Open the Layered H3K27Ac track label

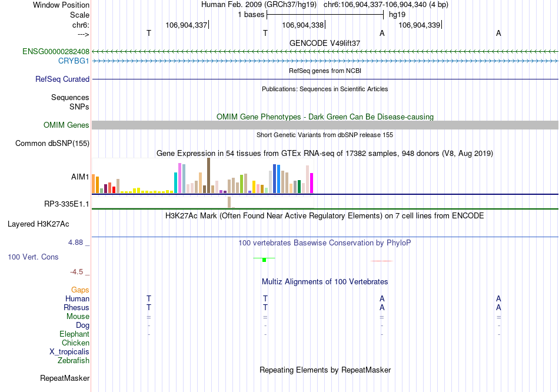[x=38, y=224]
